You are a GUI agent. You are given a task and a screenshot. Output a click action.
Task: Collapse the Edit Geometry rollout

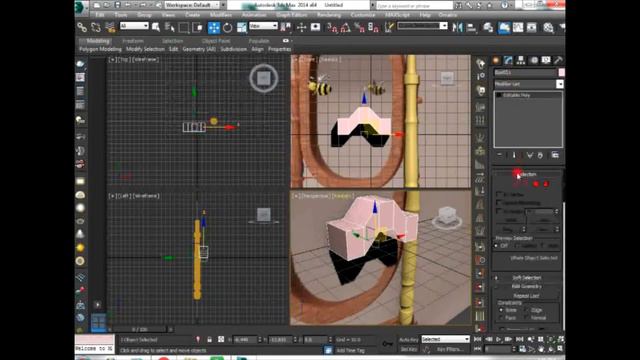[x=527, y=287]
